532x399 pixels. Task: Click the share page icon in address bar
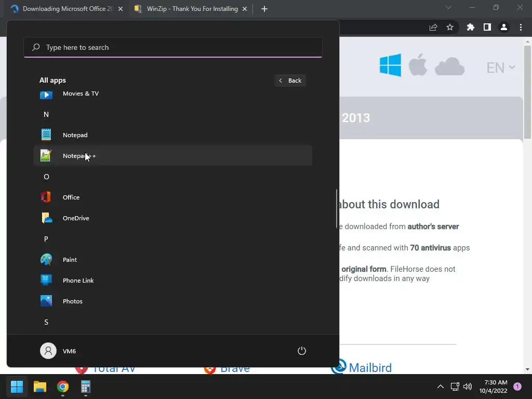(x=433, y=27)
